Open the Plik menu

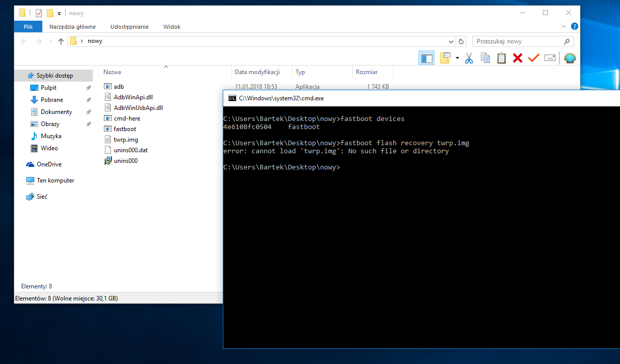click(28, 27)
